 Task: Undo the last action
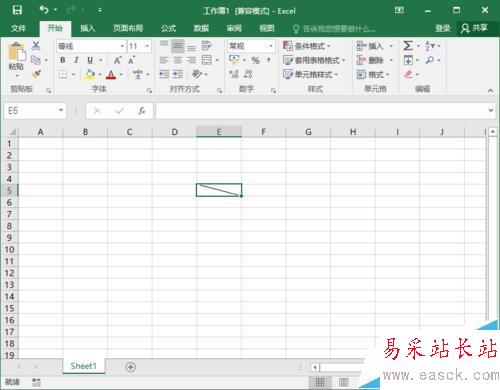[x=44, y=10]
